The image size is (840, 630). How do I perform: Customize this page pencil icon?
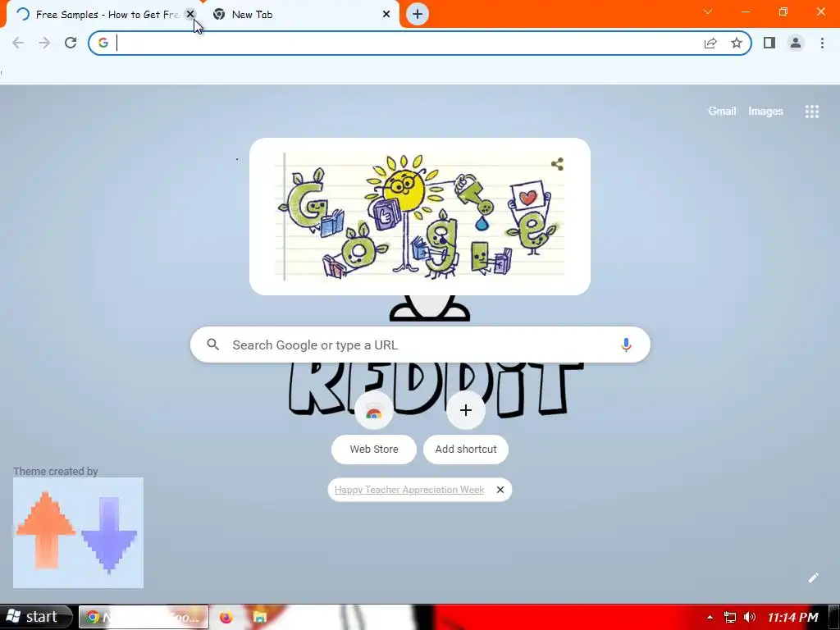[x=813, y=577]
